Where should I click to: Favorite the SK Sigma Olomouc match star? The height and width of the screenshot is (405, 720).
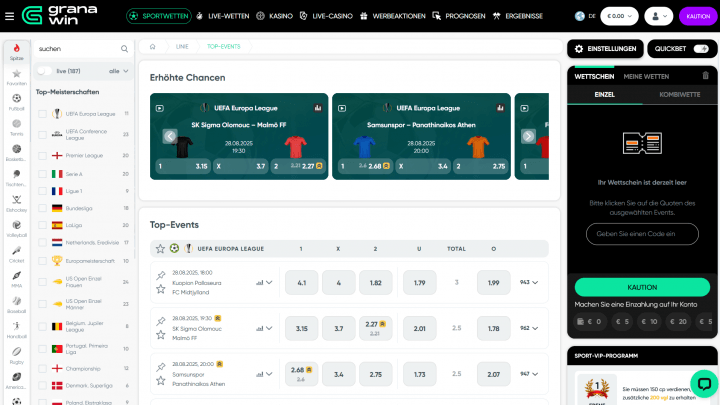[x=161, y=335]
